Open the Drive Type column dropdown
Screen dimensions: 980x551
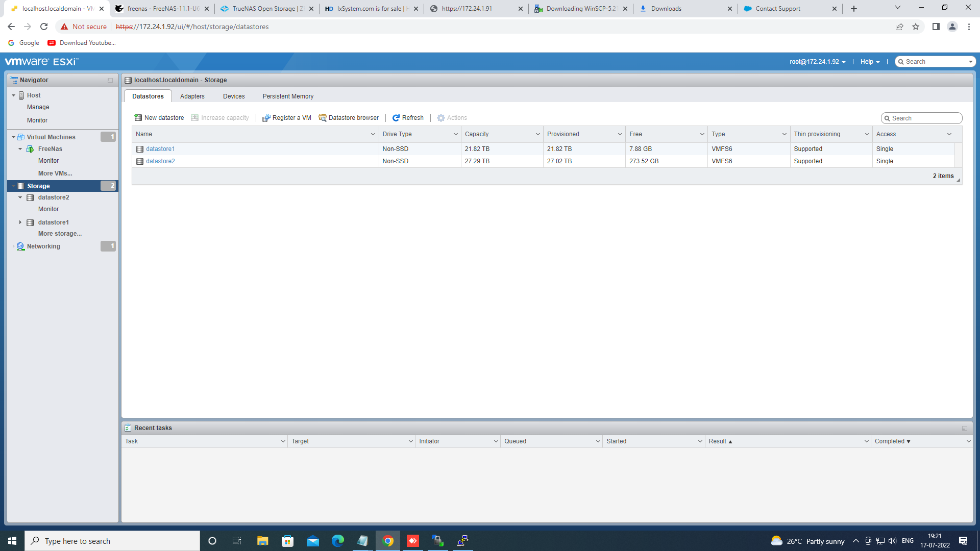click(455, 134)
